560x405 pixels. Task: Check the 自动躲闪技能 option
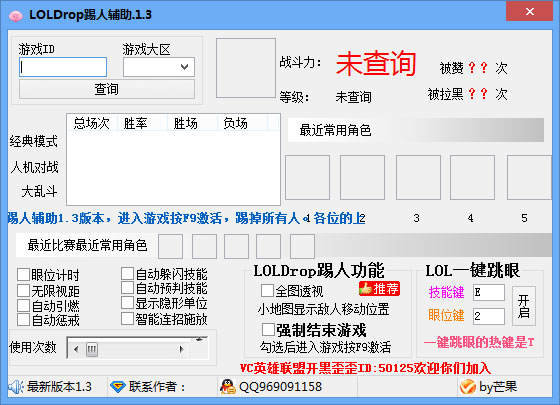tap(127, 274)
